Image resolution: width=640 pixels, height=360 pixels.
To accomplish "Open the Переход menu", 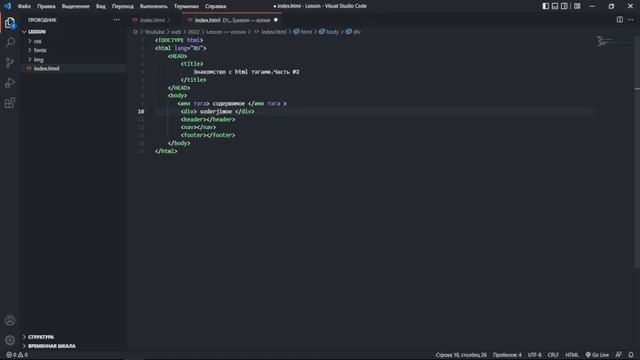I will pos(122,6).
